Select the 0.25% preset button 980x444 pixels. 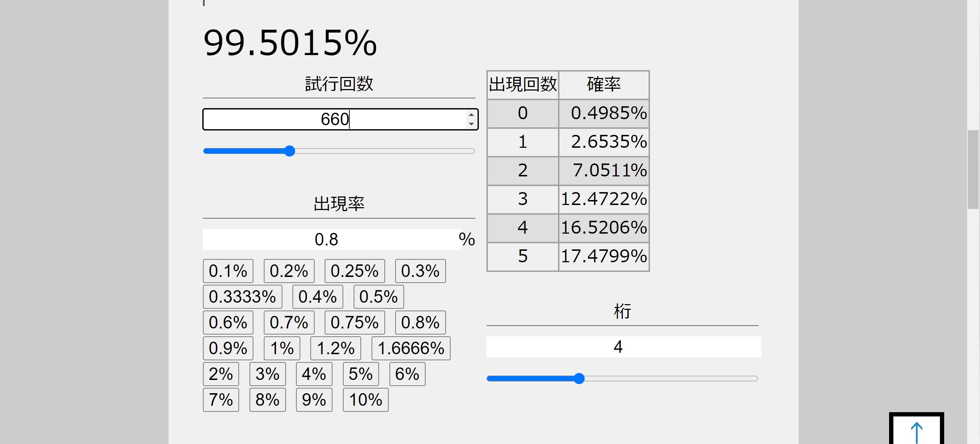point(354,271)
